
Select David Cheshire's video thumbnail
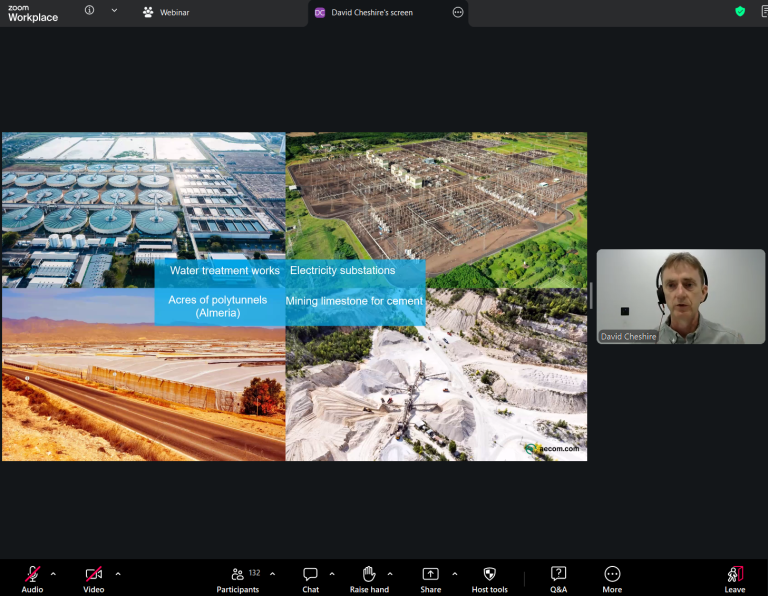pyautogui.click(x=681, y=296)
